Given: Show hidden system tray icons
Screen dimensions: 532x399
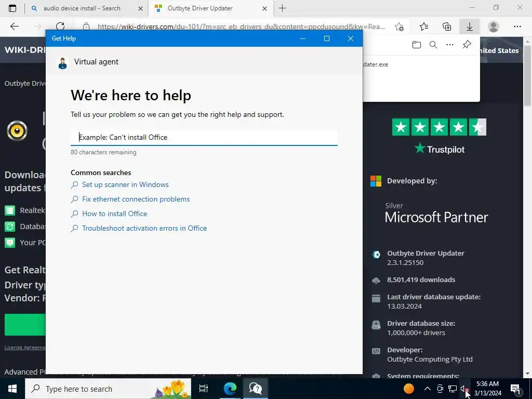Looking at the screenshot, I should 428,389.
